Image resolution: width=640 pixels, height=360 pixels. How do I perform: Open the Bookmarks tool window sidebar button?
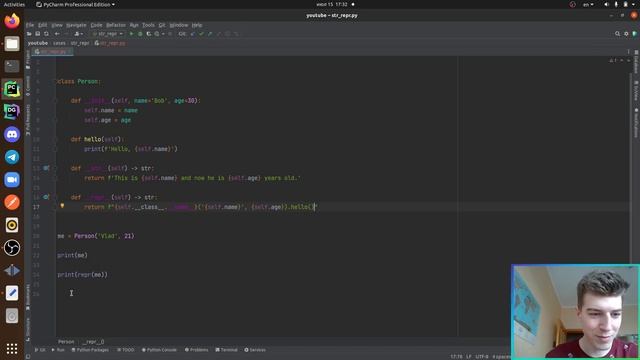coord(28,297)
